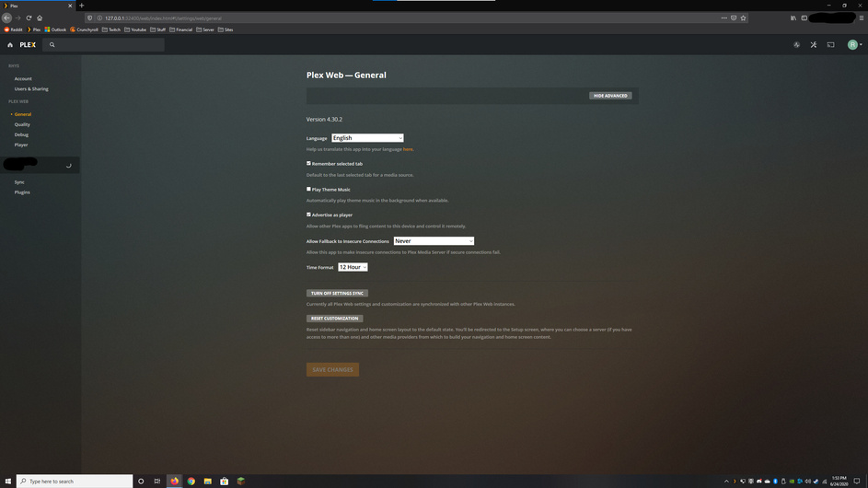Expand the Youtube bookmark folder

click(x=135, y=29)
